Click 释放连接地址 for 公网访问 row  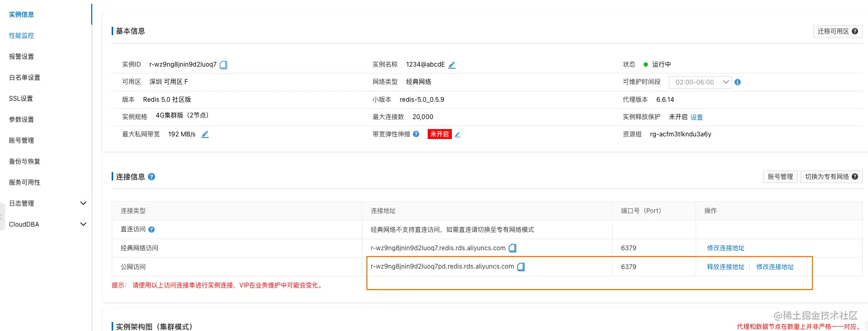pos(725,267)
